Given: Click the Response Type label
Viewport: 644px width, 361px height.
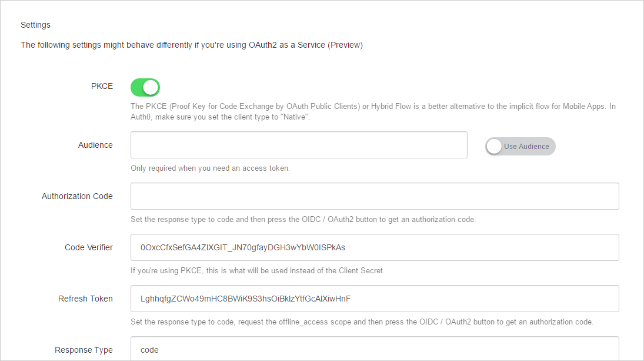Looking at the screenshot, I should 84,349.
